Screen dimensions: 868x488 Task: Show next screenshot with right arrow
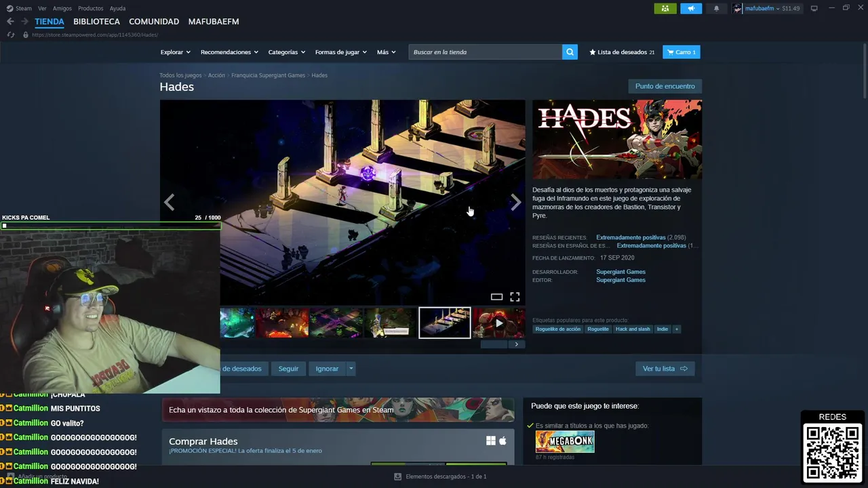[515, 202]
